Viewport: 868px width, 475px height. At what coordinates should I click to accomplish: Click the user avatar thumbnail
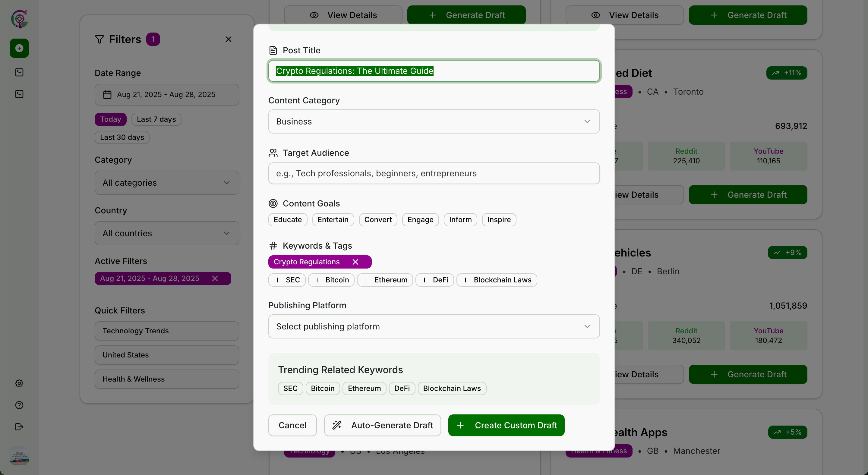19,456
